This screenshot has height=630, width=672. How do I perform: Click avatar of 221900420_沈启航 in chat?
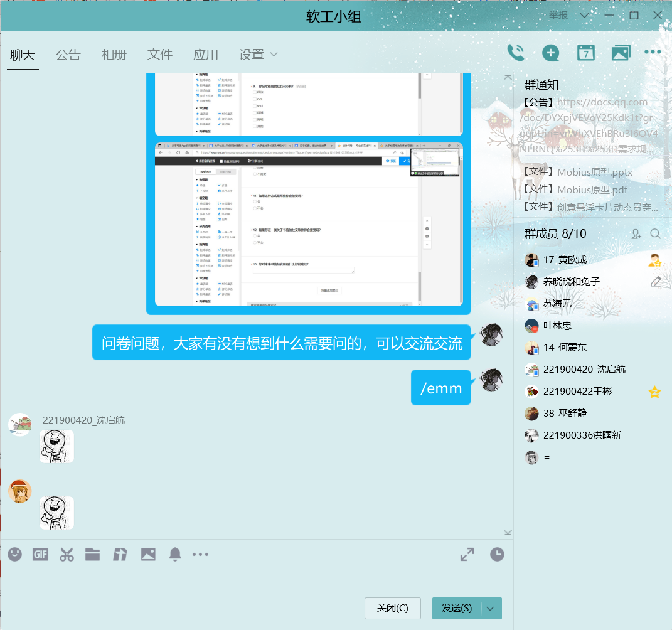(20, 425)
